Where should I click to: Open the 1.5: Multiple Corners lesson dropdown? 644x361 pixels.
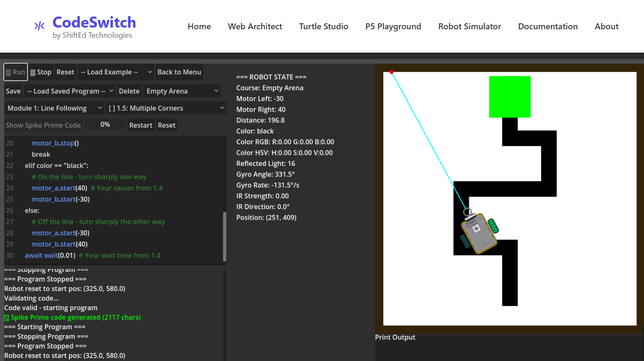166,108
